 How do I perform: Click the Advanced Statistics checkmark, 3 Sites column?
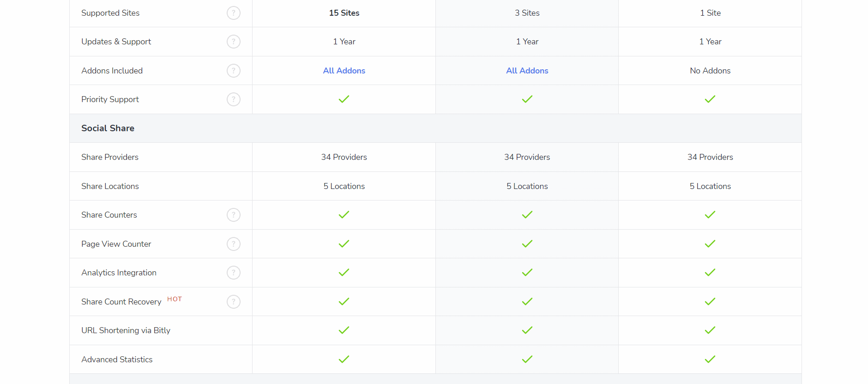tap(527, 360)
